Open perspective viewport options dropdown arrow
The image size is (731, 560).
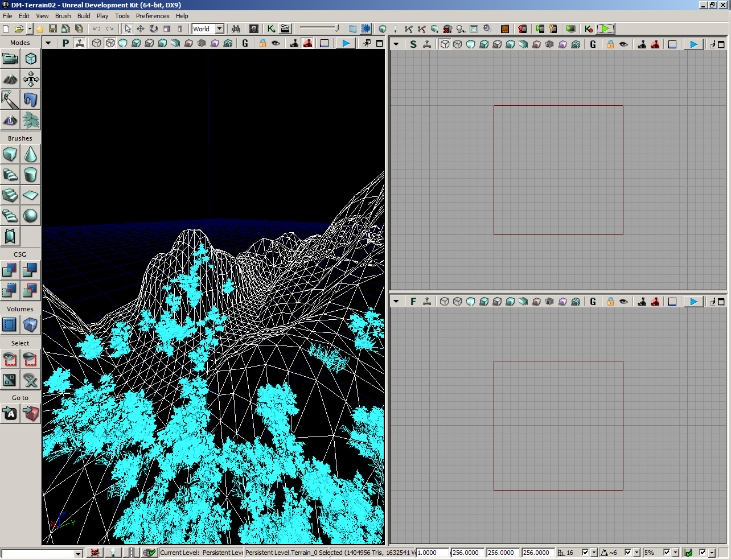click(x=48, y=43)
